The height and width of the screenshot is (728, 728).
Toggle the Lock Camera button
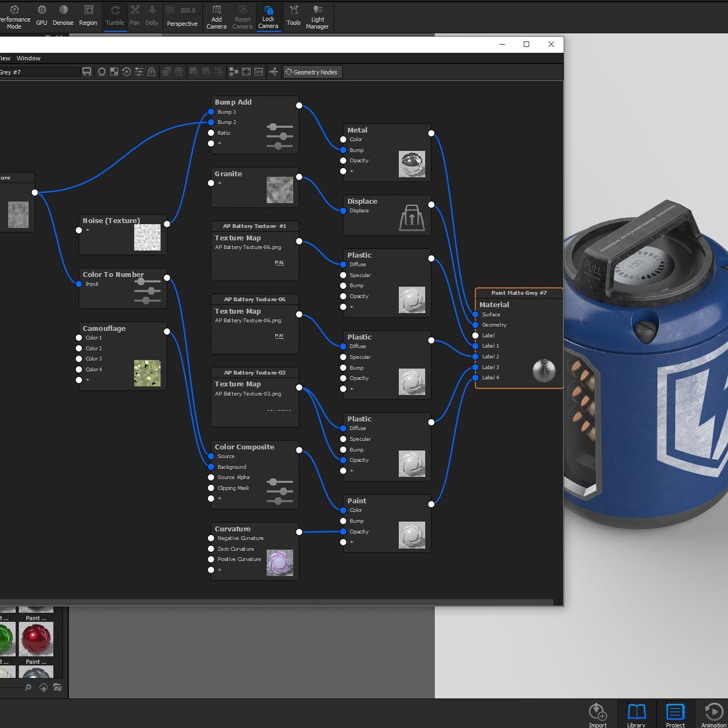point(268,17)
